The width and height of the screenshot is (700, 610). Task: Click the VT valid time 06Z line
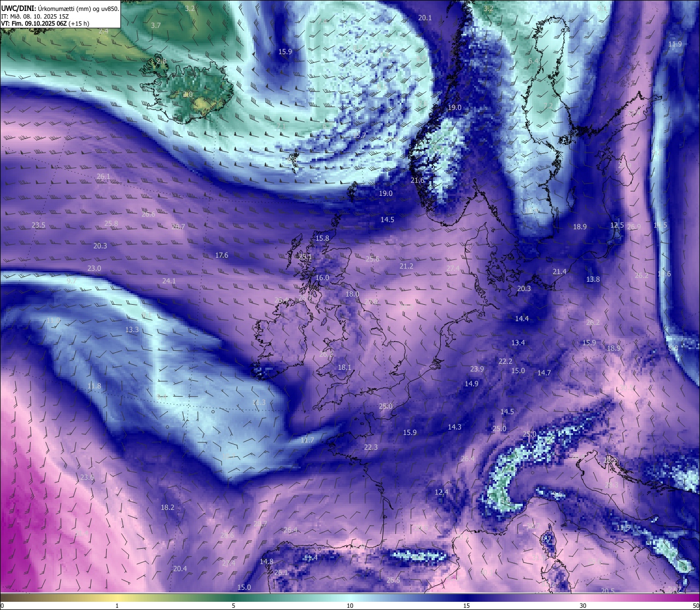click(x=45, y=24)
